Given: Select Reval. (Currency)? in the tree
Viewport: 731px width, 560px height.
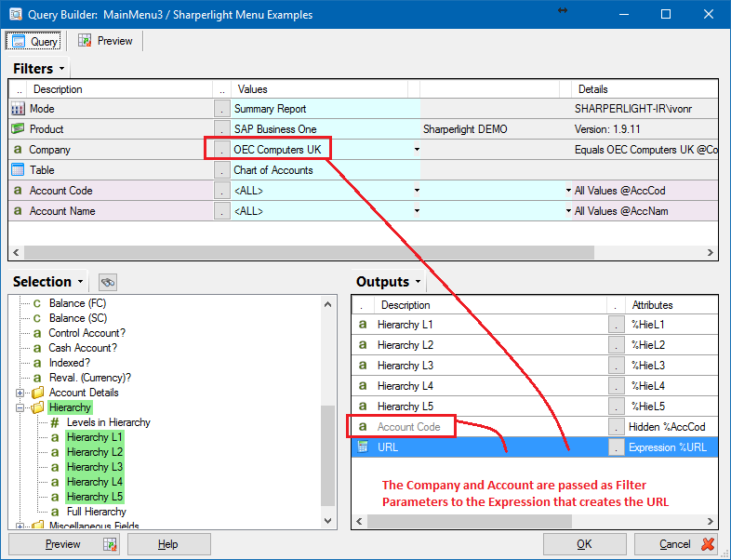Looking at the screenshot, I should 89,378.
